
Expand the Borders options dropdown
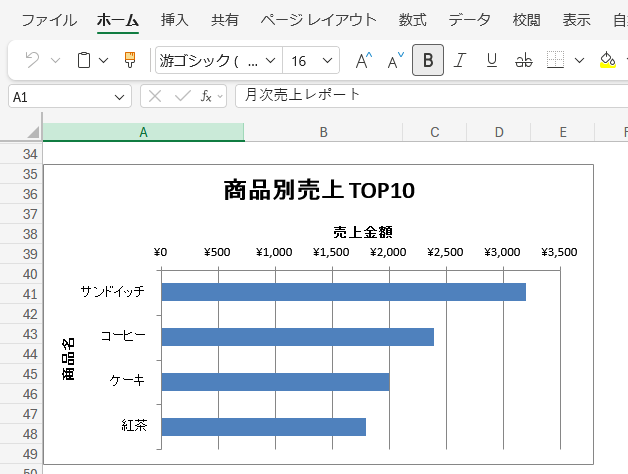click(579, 61)
